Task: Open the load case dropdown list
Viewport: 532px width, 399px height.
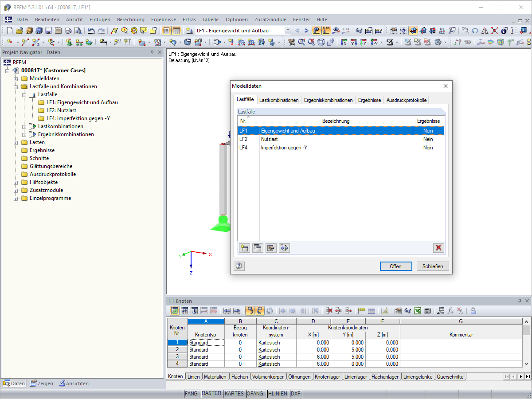Action: 288,31
